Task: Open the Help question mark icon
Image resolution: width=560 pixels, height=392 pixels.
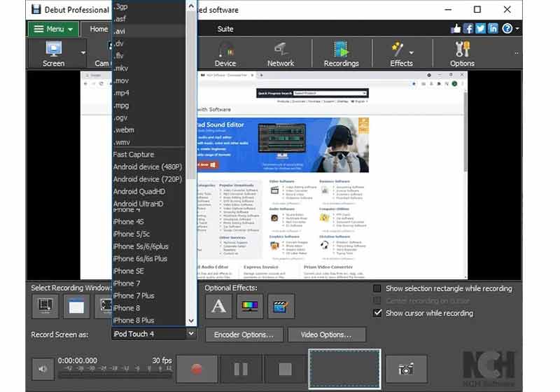Action: [507, 29]
